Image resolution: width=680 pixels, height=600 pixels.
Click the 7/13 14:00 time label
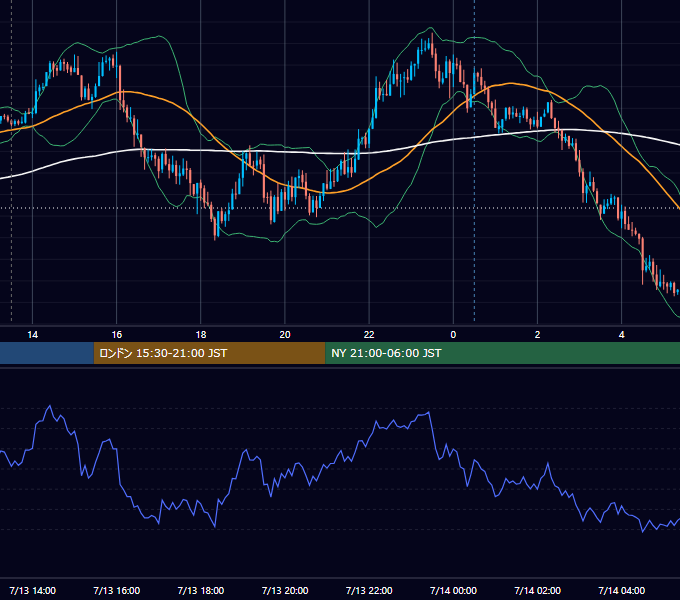33,590
